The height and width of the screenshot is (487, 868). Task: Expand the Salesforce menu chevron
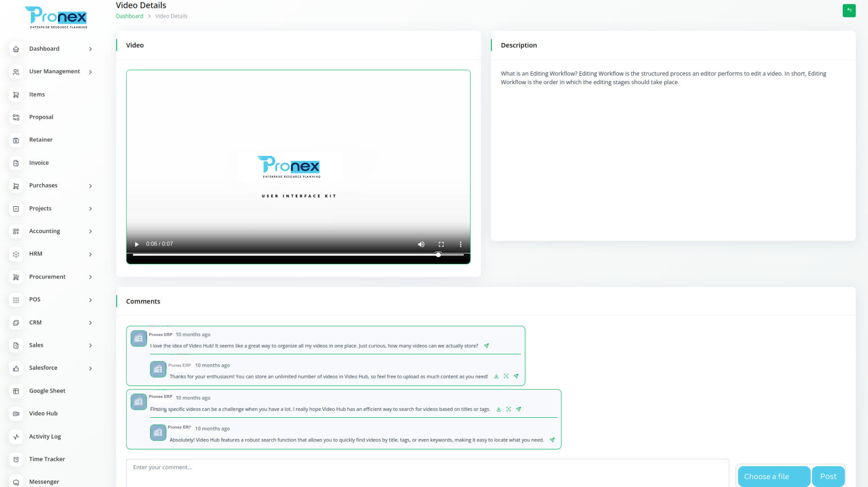(x=91, y=368)
